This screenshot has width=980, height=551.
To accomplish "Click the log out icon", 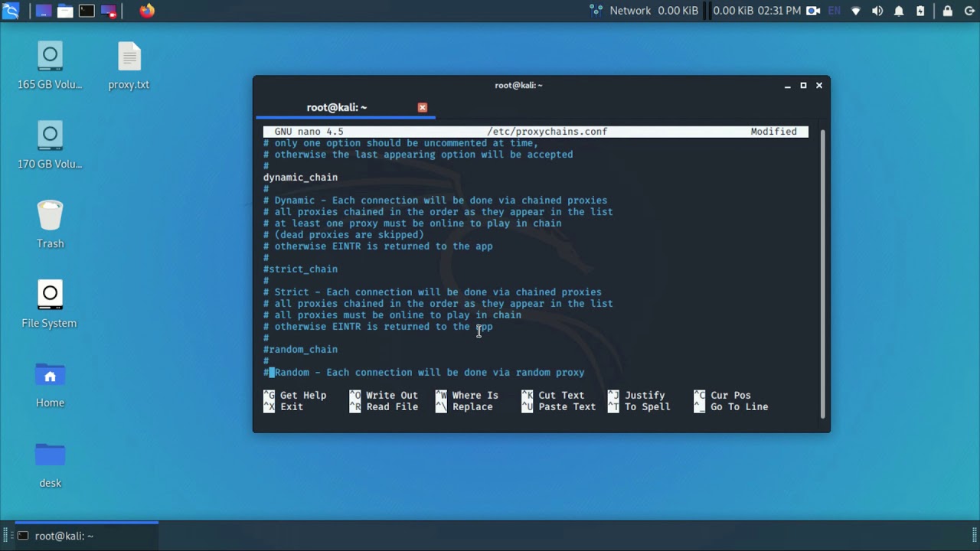I will click(969, 11).
